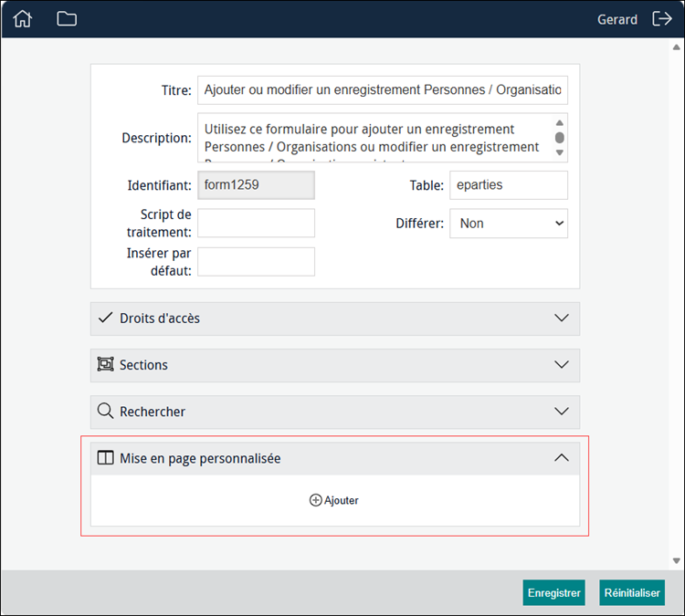Click the Insérer par défaut field
This screenshot has height=616, width=685.
click(256, 262)
